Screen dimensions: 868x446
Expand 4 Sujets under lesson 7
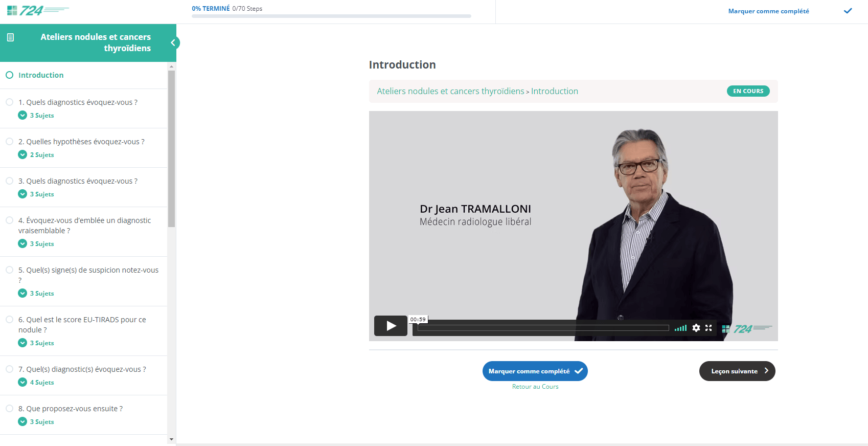[x=36, y=383]
